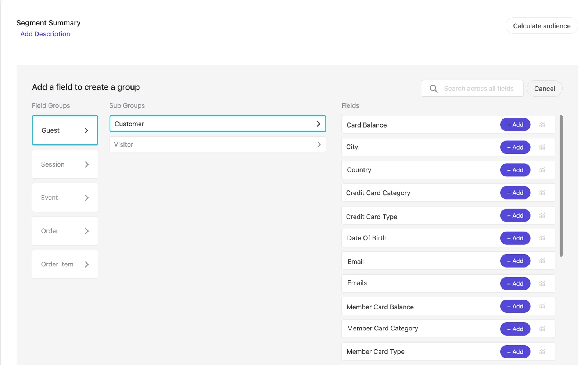The image size is (588, 365).
Task: Add the Member Card Type field
Action: click(515, 352)
